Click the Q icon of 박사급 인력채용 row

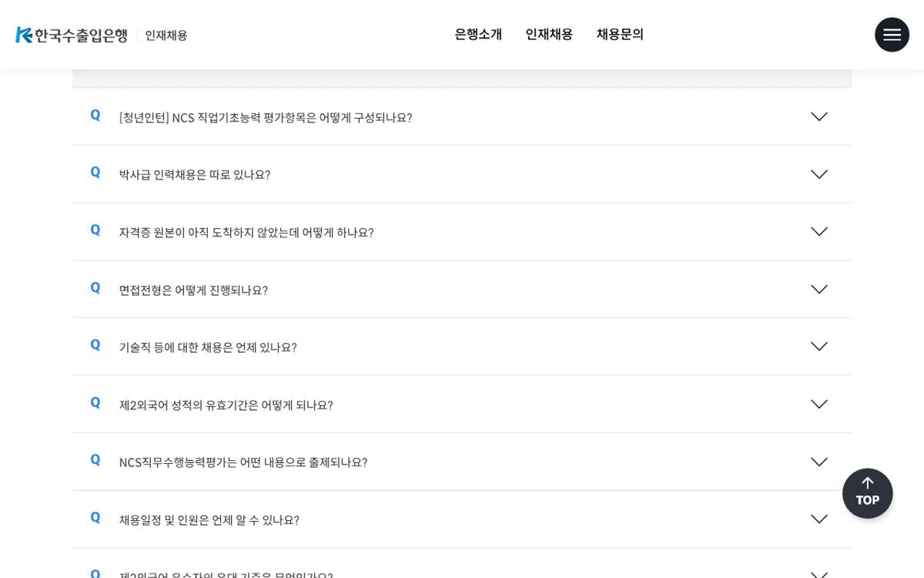[95, 173]
